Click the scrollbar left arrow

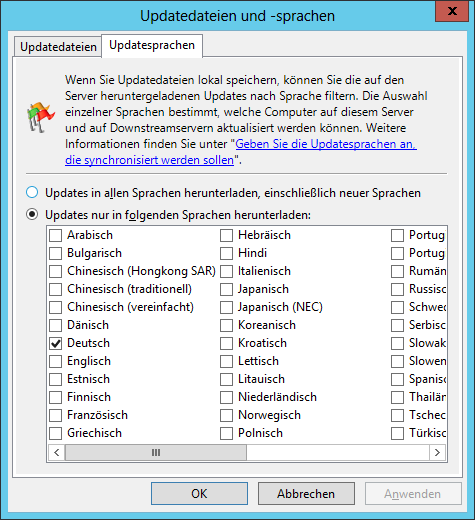click(57, 452)
